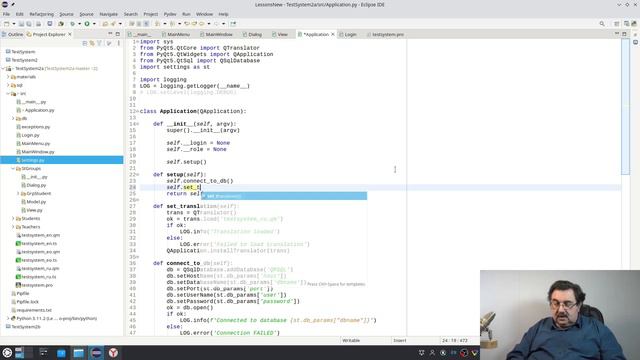Screen dimensions: 640x360
Task: Switch to the Outline view tab
Action: [x=12, y=34]
